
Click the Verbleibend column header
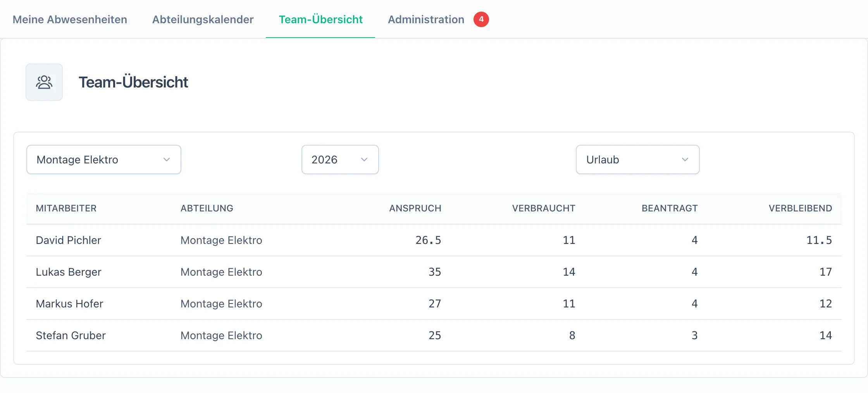point(800,208)
